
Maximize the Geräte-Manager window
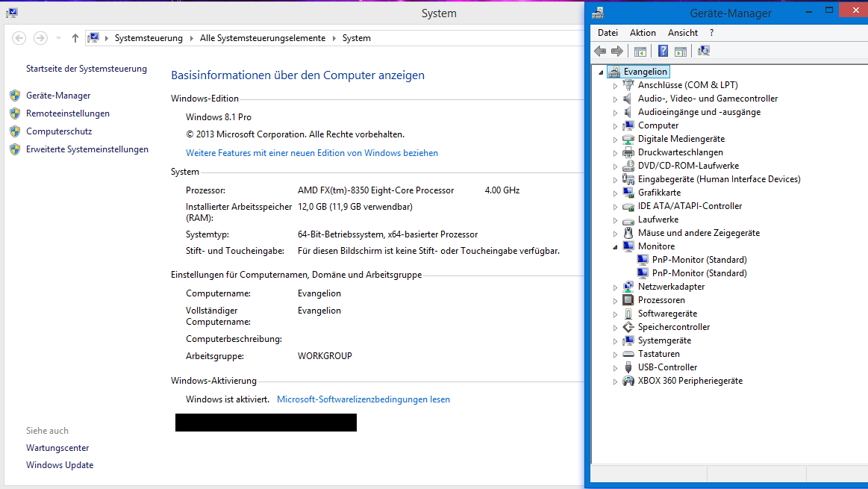pyautogui.click(x=828, y=10)
